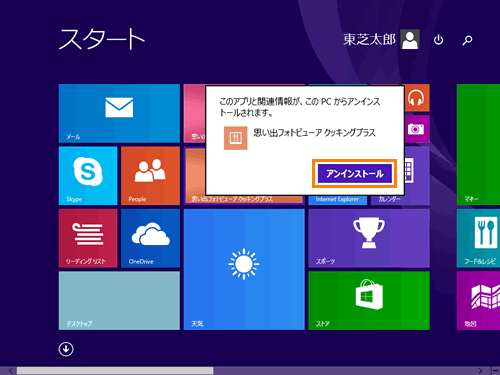The width and height of the screenshot is (500, 375).
Task: Open the スポーツ trophy tile
Action: coord(369,238)
